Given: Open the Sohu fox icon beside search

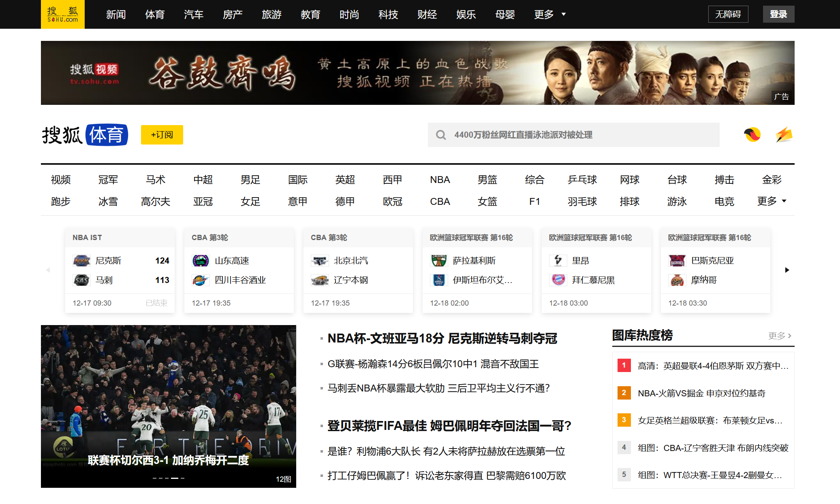Looking at the screenshot, I should 752,135.
